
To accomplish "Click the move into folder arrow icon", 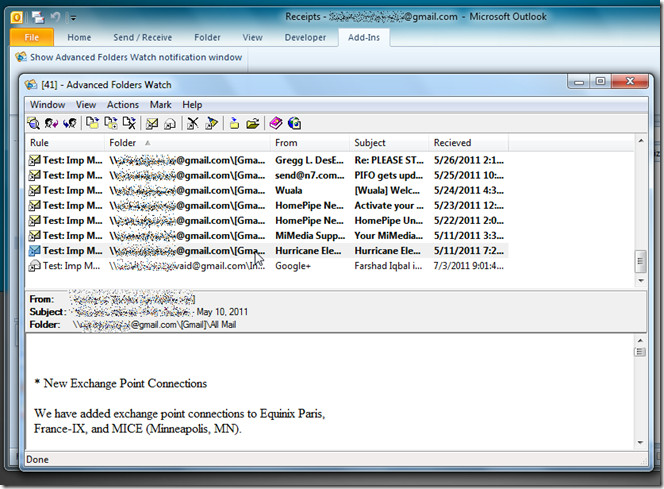I will tap(234, 123).
